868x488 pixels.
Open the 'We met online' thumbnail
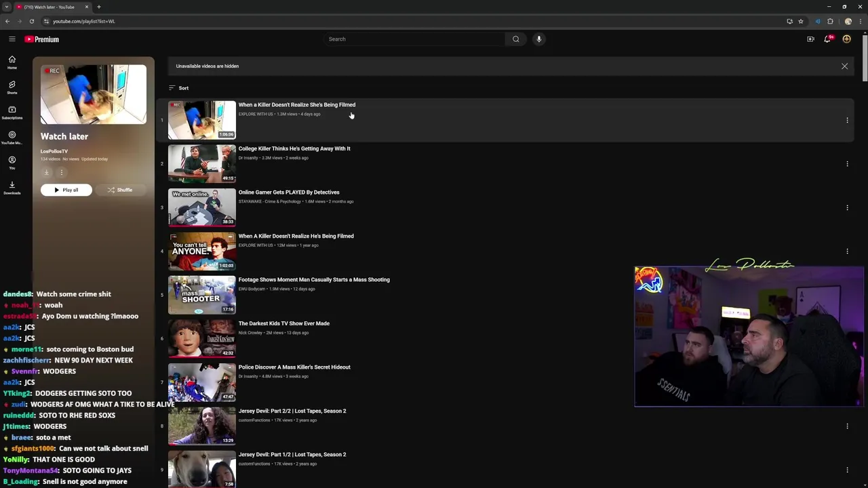(202, 207)
